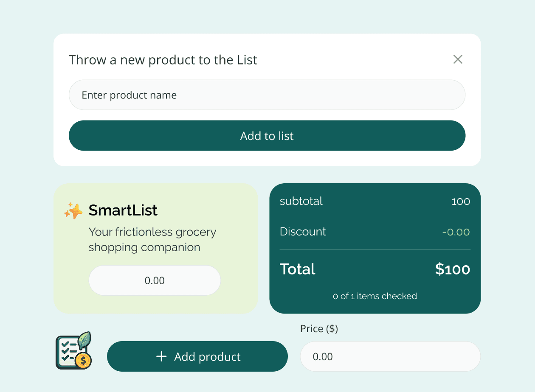Click the 0 of 1 items checked text
The width and height of the screenshot is (535, 392).
coord(375,296)
